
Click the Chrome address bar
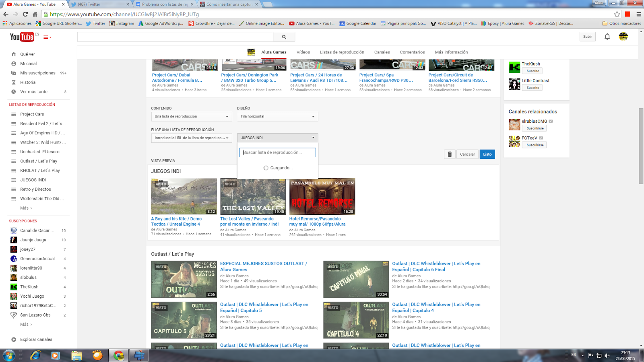point(328,14)
